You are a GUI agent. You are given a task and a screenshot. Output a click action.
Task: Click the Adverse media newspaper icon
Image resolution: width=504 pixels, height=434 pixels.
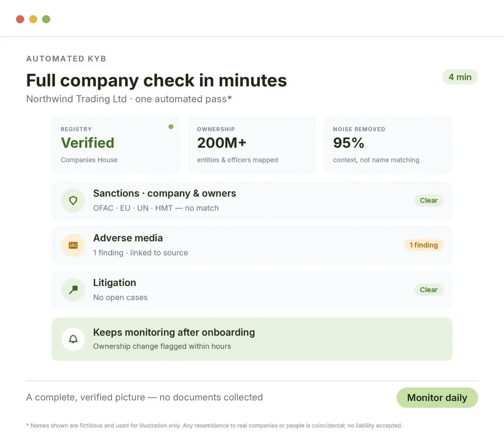point(73,245)
